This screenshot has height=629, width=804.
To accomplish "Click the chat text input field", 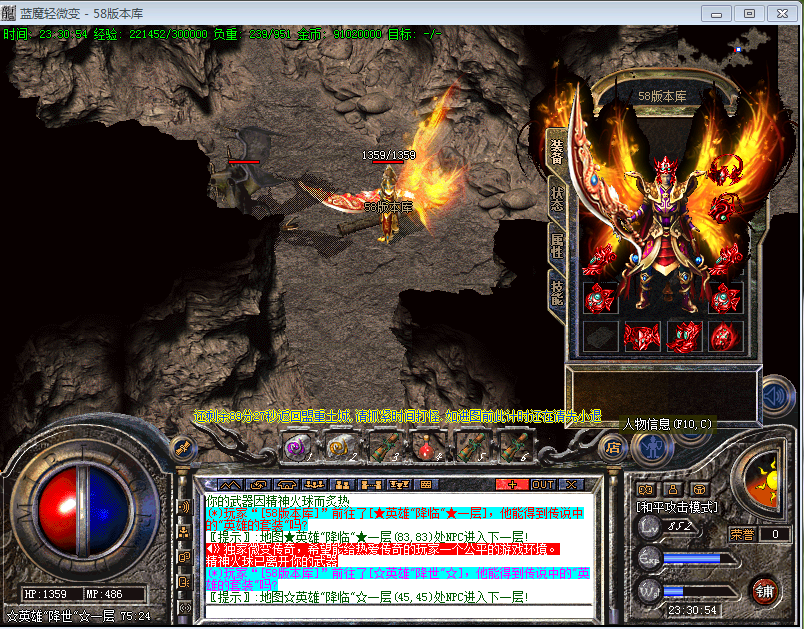I will click(398, 612).
